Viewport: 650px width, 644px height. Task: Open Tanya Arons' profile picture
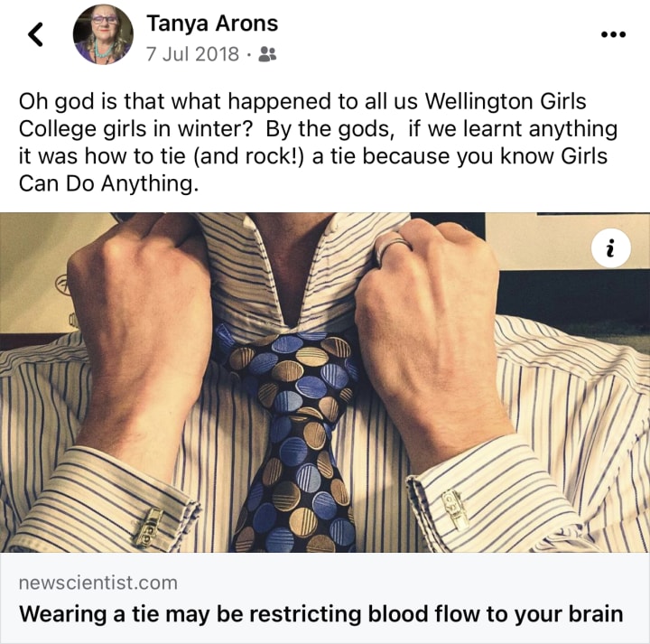point(103,34)
